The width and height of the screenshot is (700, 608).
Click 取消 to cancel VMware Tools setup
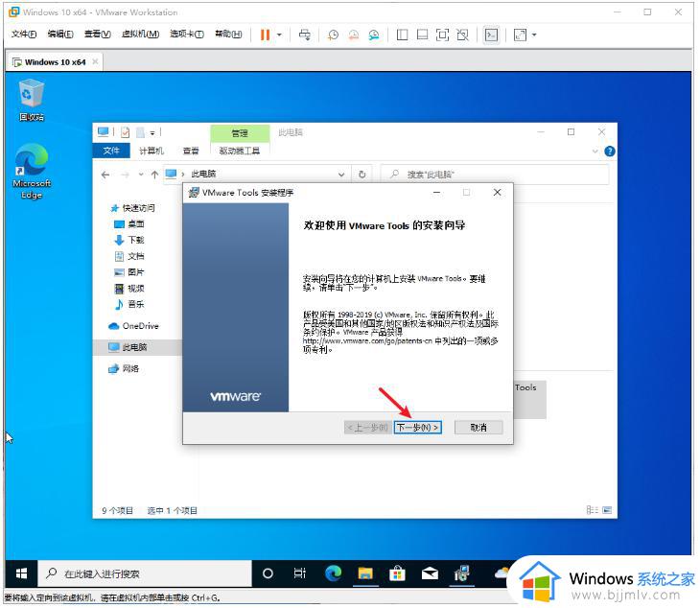(478, 427)
